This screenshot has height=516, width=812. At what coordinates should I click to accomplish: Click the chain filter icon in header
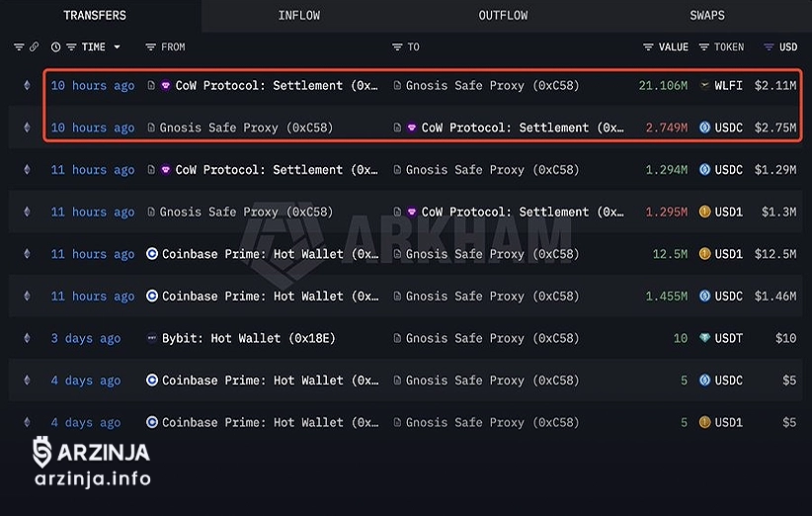19,46
